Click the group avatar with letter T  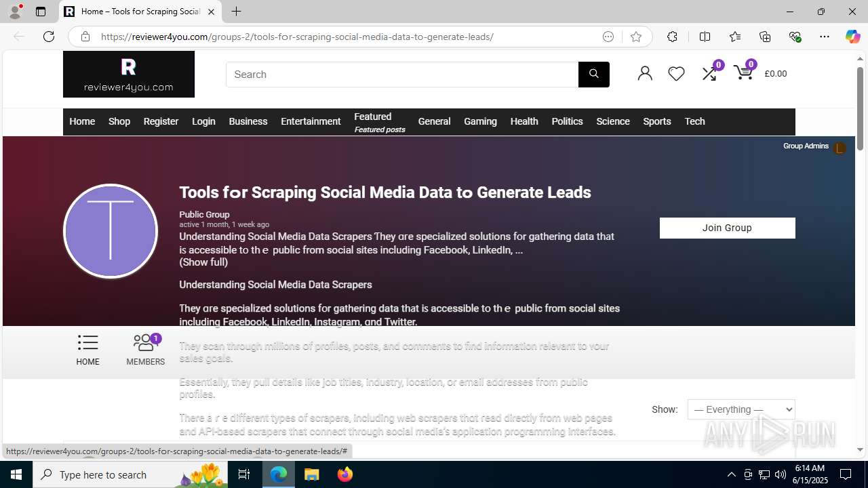(111, 231)
